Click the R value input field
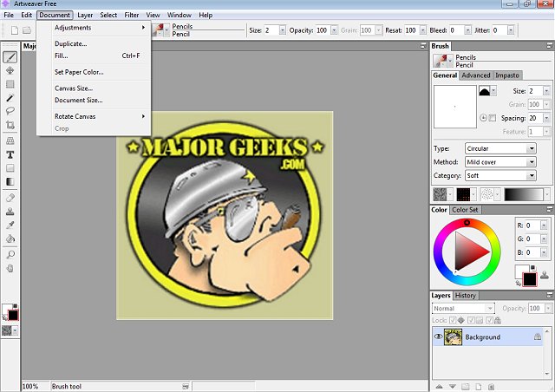Screen dimensions: 555x392 [532, 225]
